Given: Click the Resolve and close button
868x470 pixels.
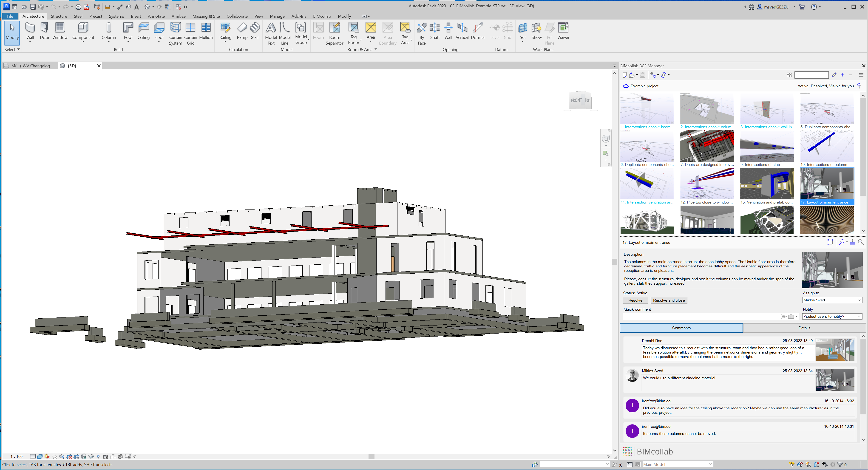Looking at the screenshot, I should pyautogui.click(x=669, y=300).
